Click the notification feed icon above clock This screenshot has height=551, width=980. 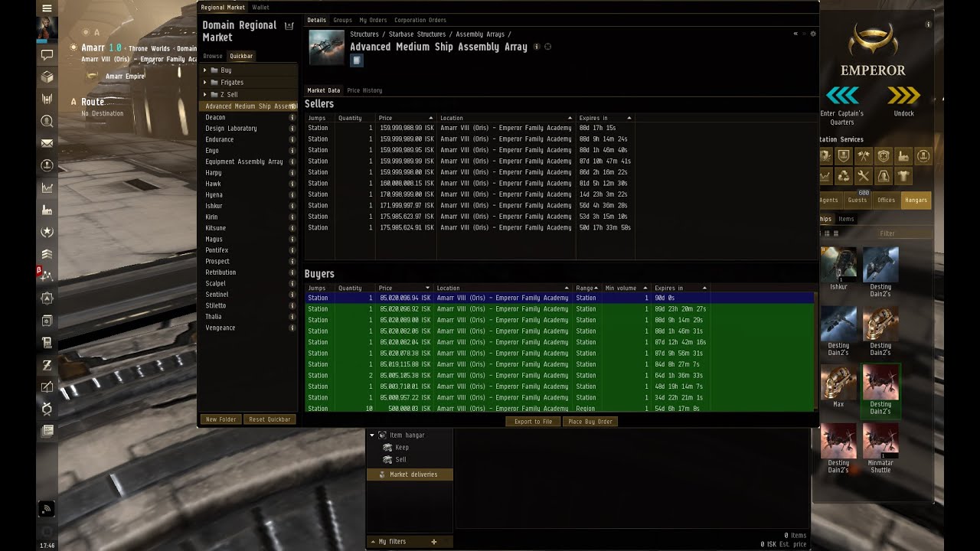click(x=47, y=509)
